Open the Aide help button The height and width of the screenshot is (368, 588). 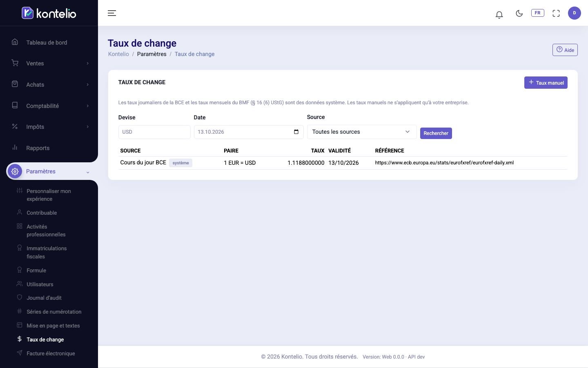[x=565, y=50]
